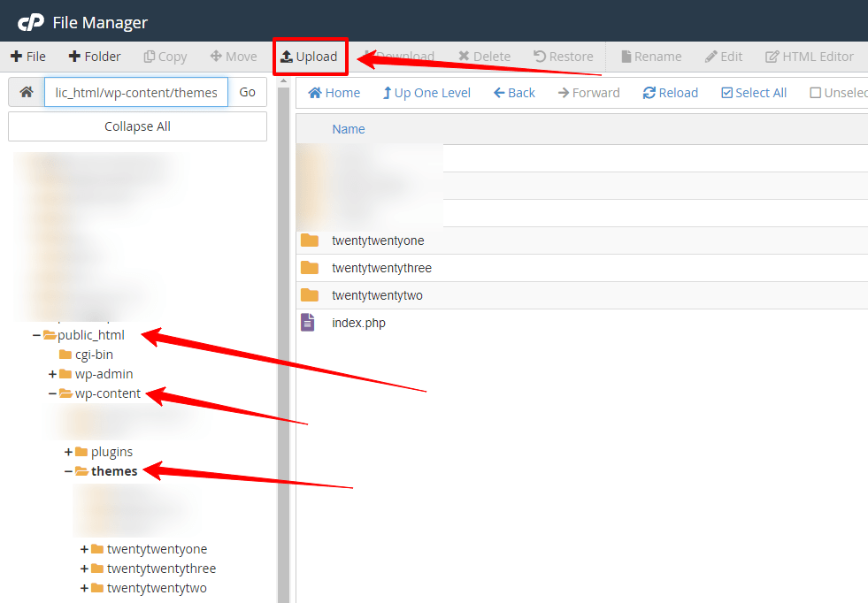Create a new folder with + Folder
Image resolution: width=868 pixels, height=603 pixels.
tap(95, 57)
